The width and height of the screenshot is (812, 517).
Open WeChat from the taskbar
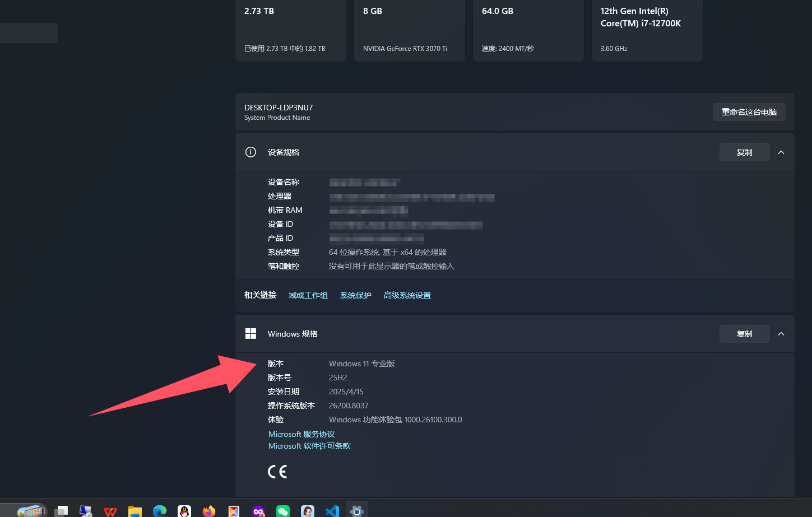pos(283,511)
